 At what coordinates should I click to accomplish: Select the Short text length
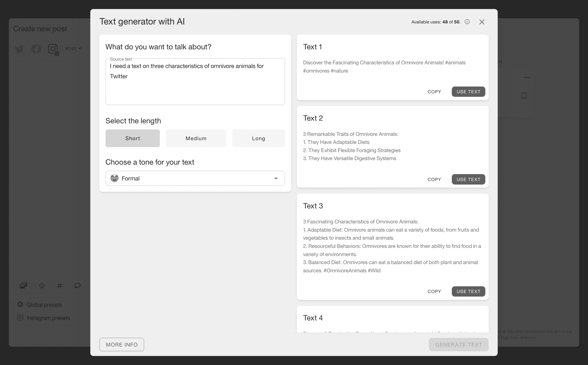[x=132, y=138]
